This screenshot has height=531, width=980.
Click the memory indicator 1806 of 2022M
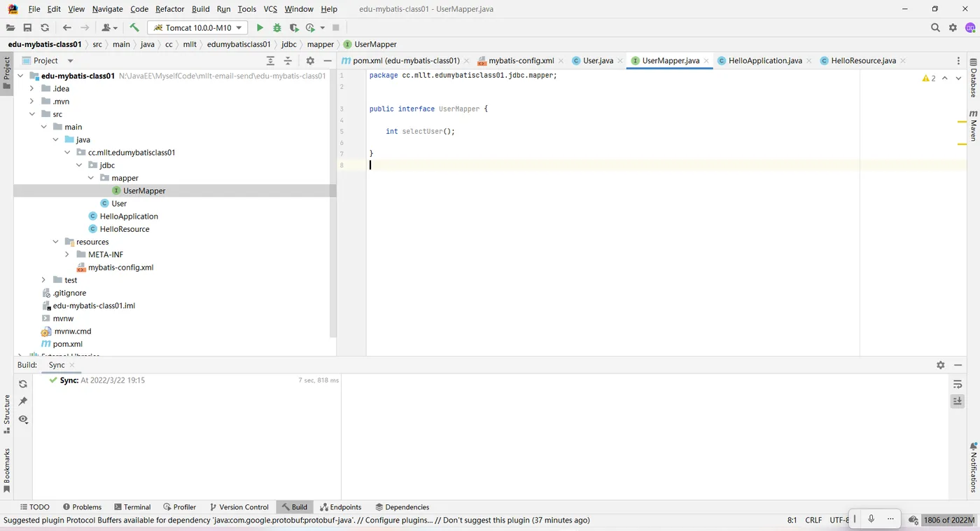(948, 520)
